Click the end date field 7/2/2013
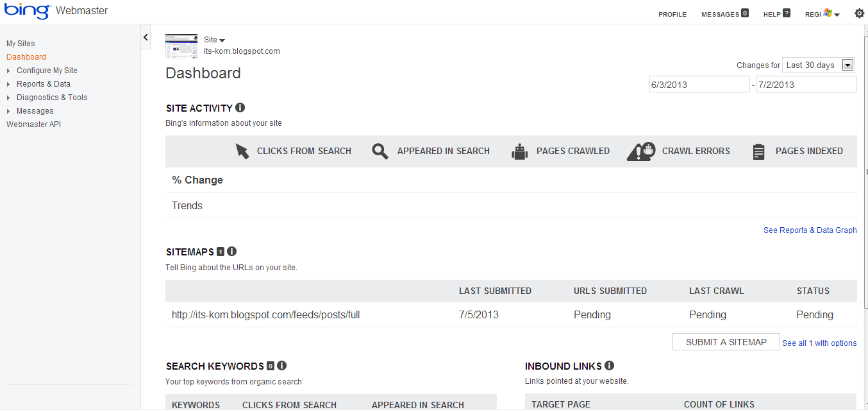This screenshot has width=868, height=412. [x=806, y=85]
